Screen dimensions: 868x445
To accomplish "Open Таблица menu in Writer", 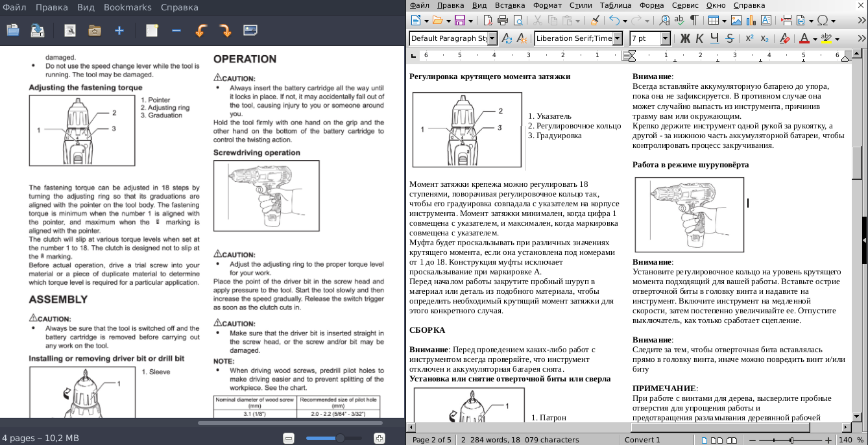I will pos(616,5).
